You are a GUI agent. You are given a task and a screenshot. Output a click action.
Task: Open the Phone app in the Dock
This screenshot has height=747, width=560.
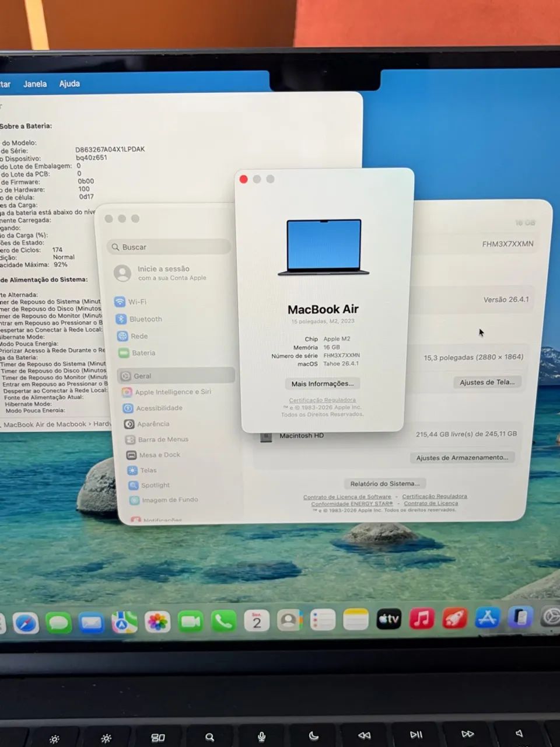click(x=223, y=621)
